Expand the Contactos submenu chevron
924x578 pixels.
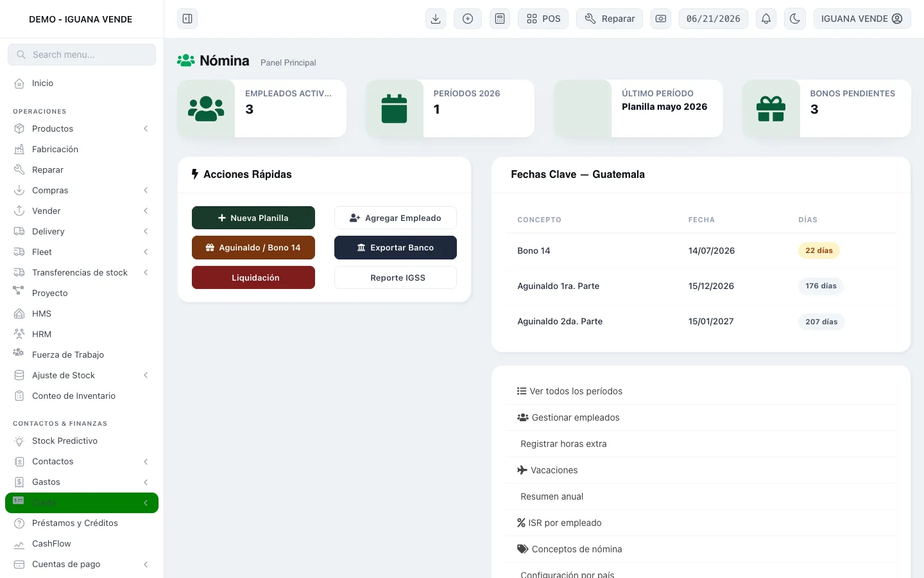pos(146,461)
